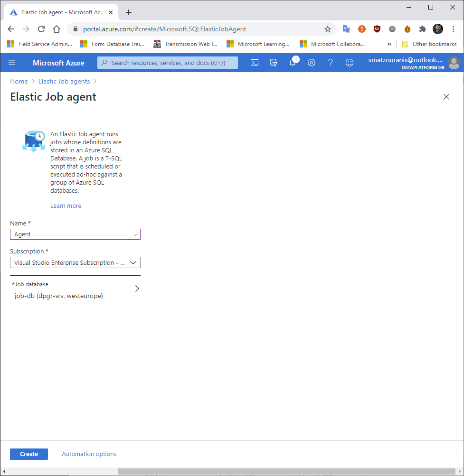Open the notifications bell
The image size is (464, 476).
click(x=293, y=63)
